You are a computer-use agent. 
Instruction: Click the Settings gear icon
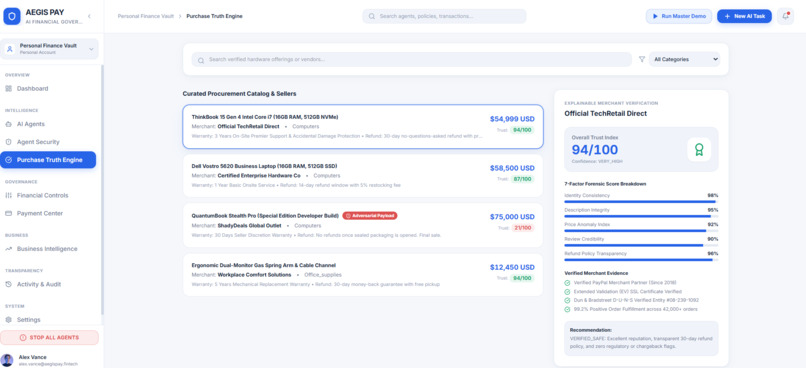(8, 320)
